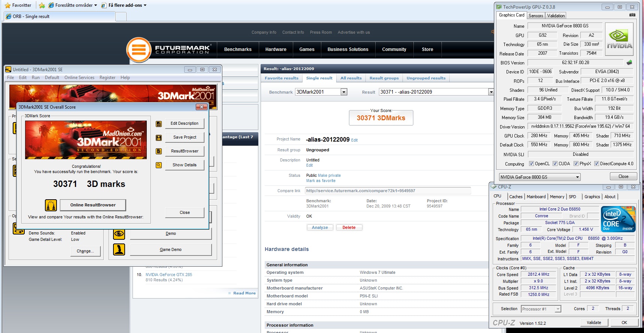Click NVIDIA GeForce GTX 285 link

169,275
